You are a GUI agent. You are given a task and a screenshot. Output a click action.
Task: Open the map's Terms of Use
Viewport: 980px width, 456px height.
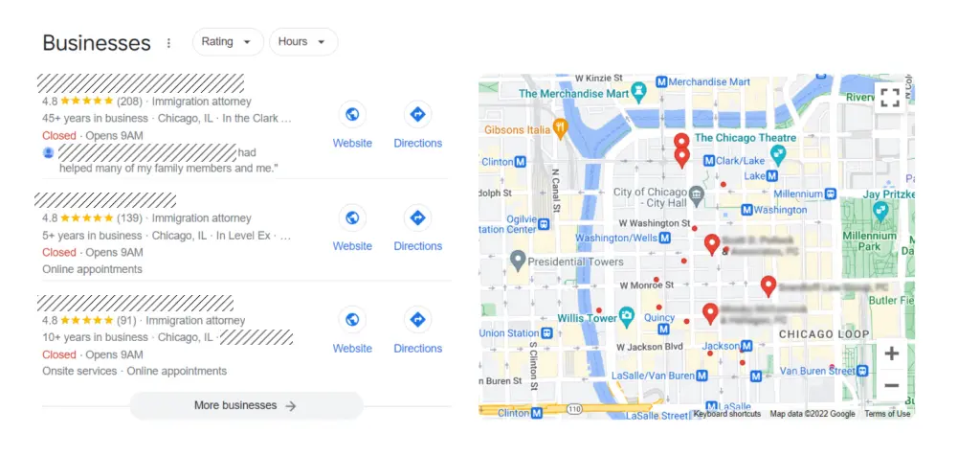[887, 414]
